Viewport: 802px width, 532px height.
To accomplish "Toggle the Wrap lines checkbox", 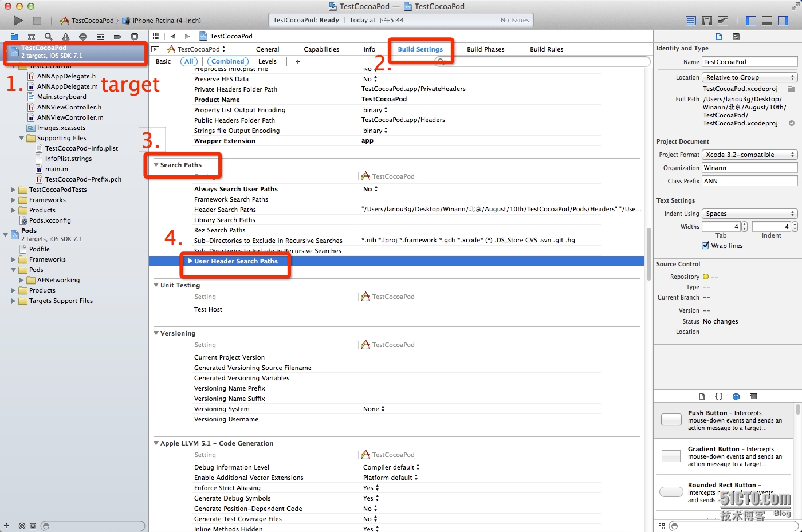I will (706, 246).
